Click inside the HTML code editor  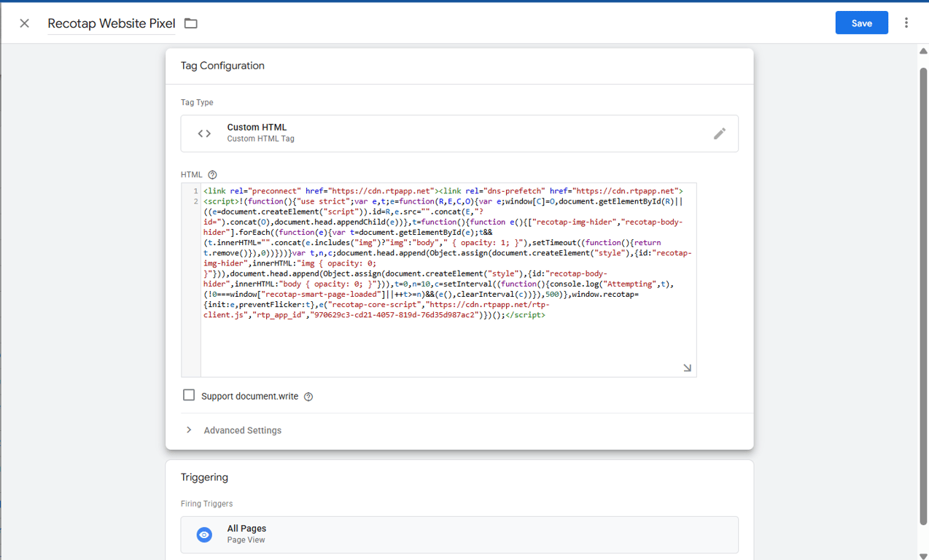(x=448, y=280)
